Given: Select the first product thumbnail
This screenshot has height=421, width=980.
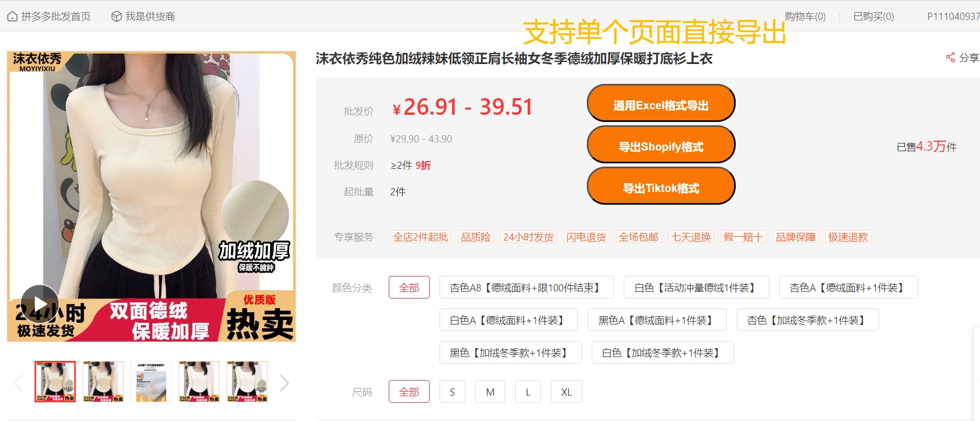Looking at the screenshot, I should pyautogui.click(x=55, y=381).
